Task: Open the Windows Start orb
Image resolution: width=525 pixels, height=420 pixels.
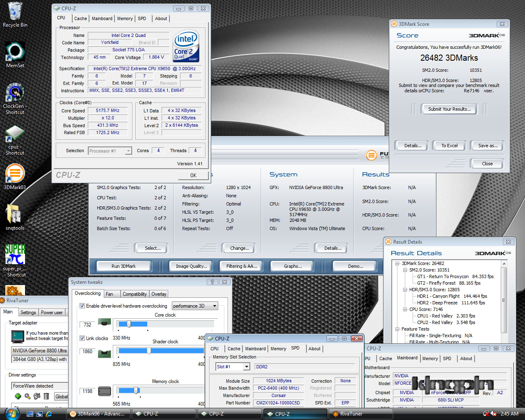Action: 12,413
